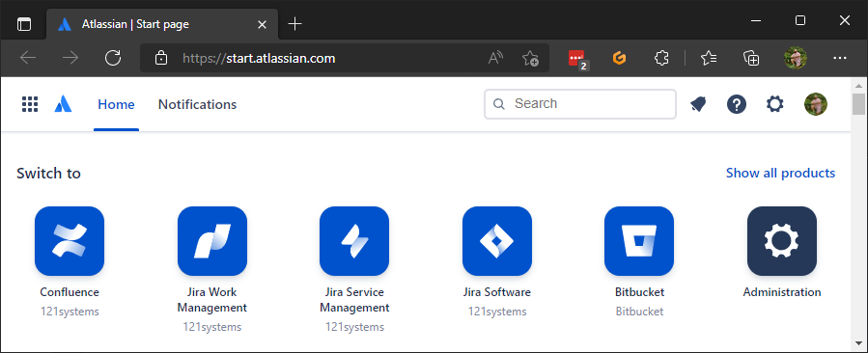
Task: Click the page vertical scrollbar thumb
Action: (x=858, y=103)
